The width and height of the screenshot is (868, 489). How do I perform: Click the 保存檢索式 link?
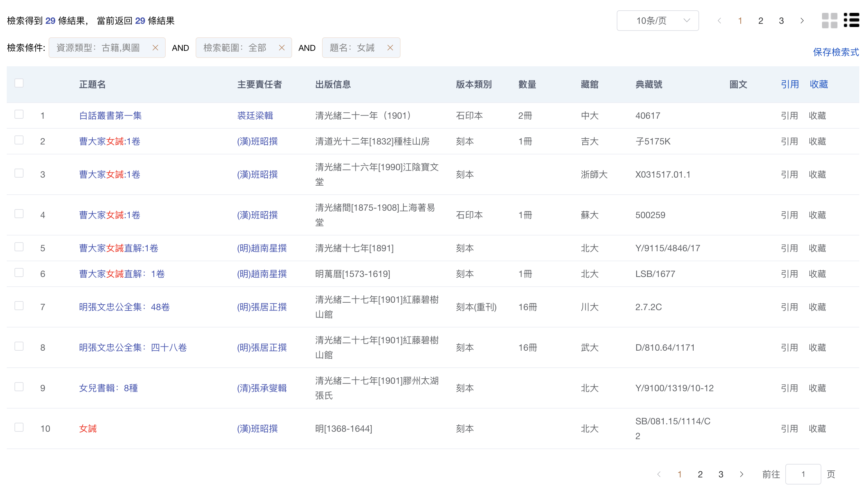(x=836, y=52)
